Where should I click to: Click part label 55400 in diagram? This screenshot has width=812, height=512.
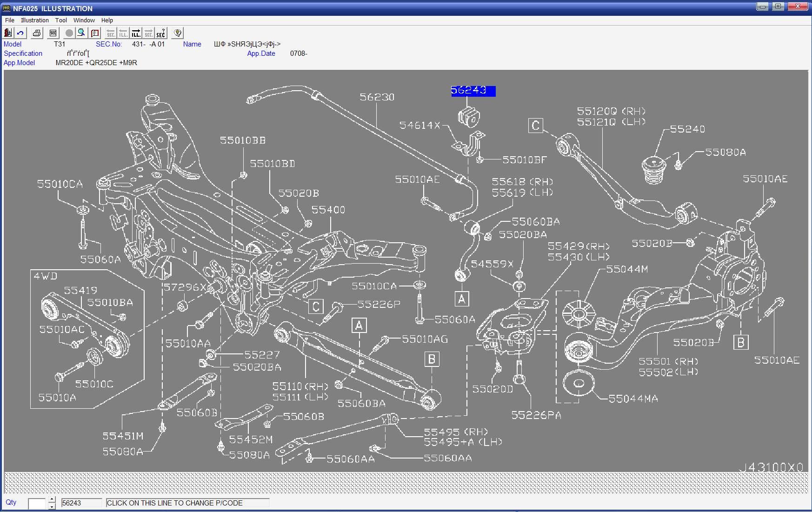(x=328, y=210)
